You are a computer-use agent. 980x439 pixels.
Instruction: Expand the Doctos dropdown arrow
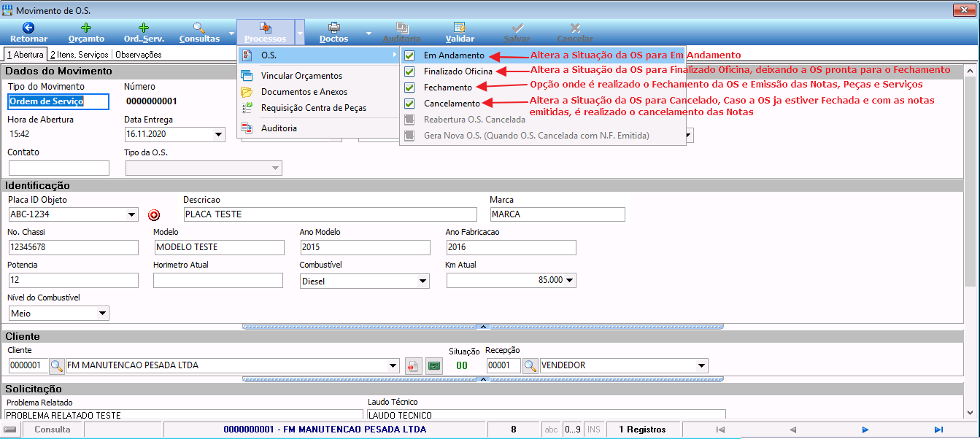point(369,33)
